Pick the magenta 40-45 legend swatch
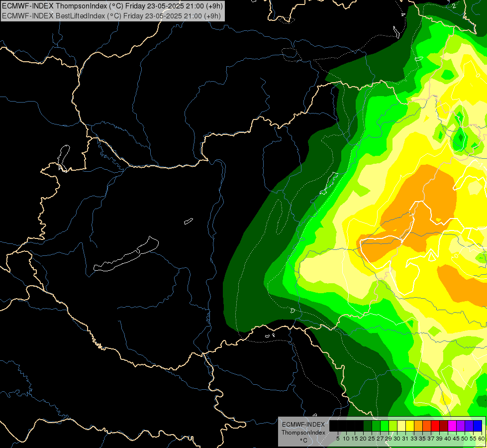Viewport: 487px width, 448px height. click(x=452, y=426)
